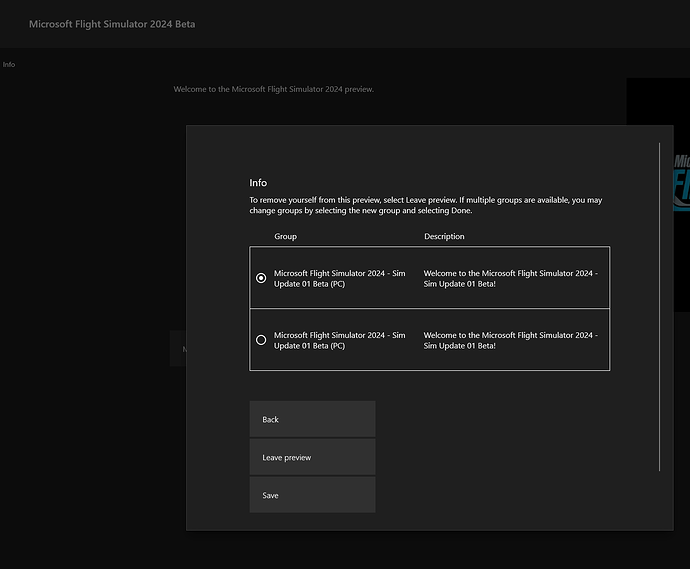The width and height of the screenshot is (690, 569).
Task: Click the partially hidden button behind the dialog
Action: coord(178,349)
